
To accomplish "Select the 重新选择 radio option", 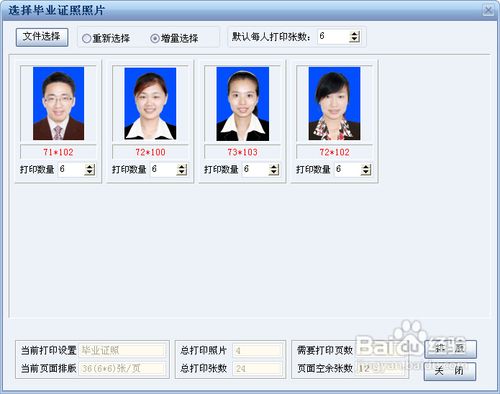I will point(106,38).
